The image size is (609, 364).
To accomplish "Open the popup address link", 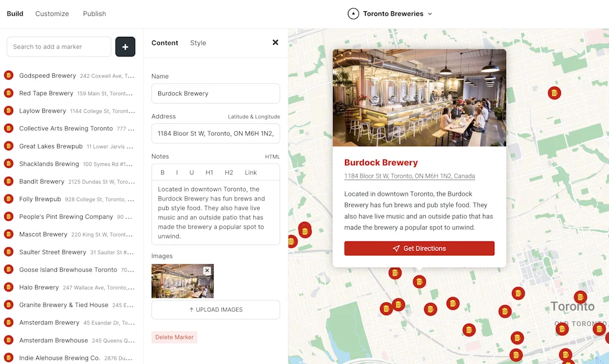I will (409, 176).
